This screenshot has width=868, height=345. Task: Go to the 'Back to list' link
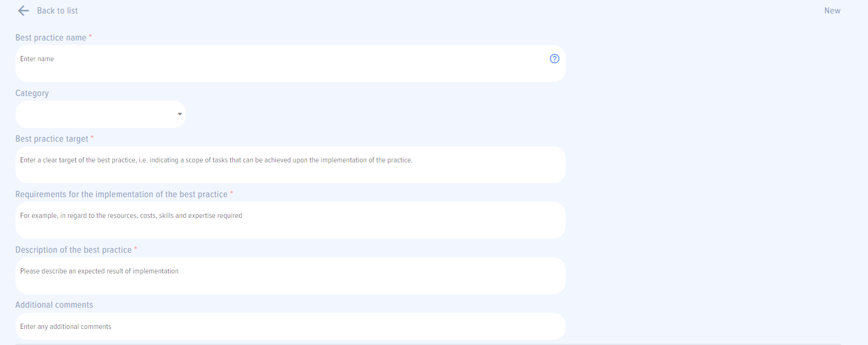[57, 11]
